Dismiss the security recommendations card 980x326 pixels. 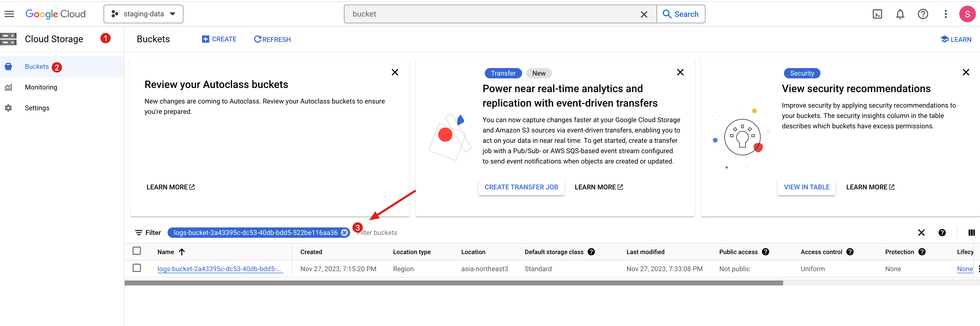[965, 72]
